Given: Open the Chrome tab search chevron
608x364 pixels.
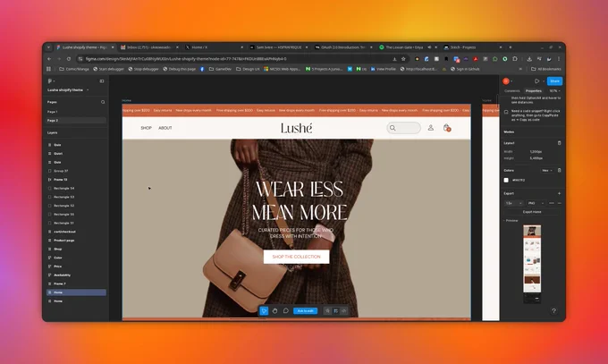Looking at the screenshot, I should 48,47.
